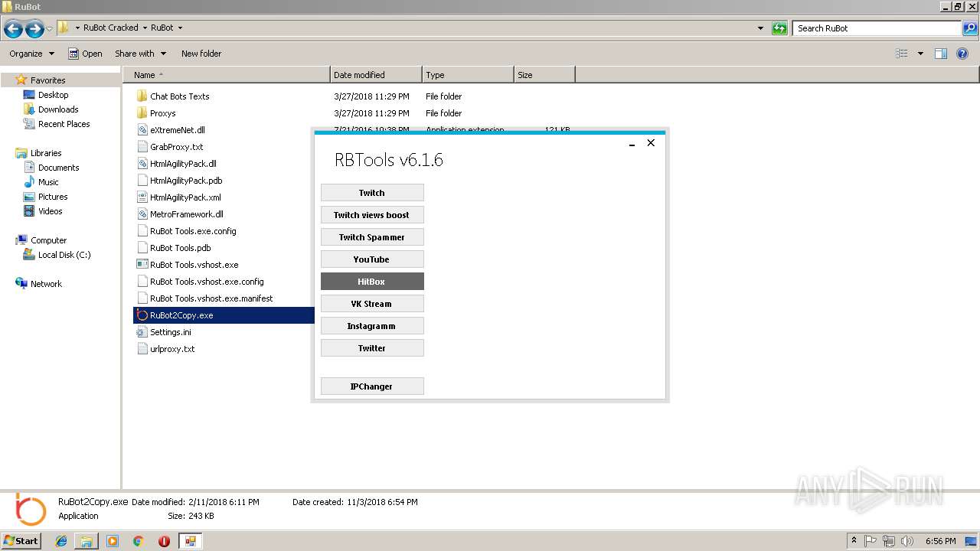Sort by Name column
Screen dimensions: 980x551
click(227, 75)
